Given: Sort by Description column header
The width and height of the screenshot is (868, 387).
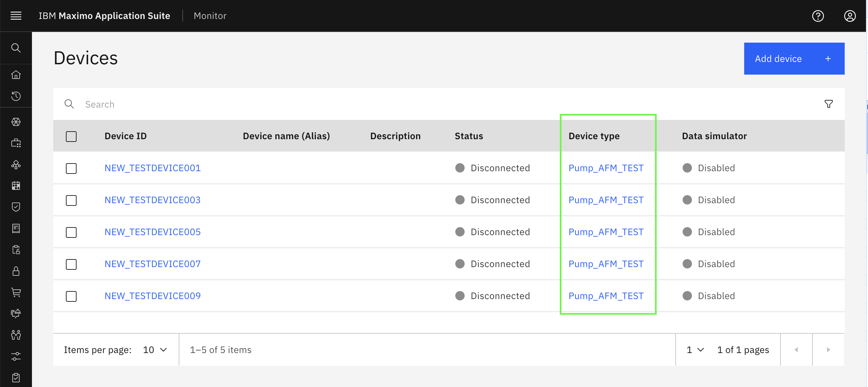Looking at the screenshot, I should tap(395, 136).
